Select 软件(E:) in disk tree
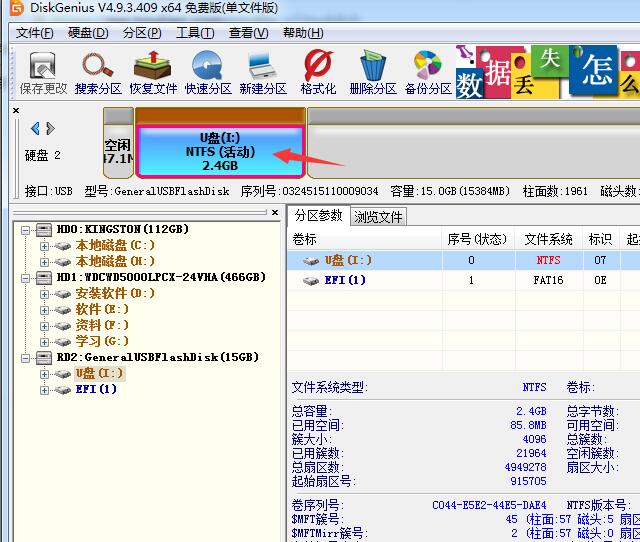640x542 pixels. coord(102,309)
